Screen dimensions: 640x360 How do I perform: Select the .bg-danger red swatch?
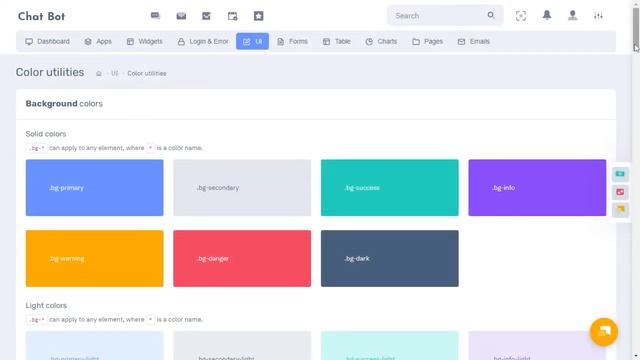(242, 258)
